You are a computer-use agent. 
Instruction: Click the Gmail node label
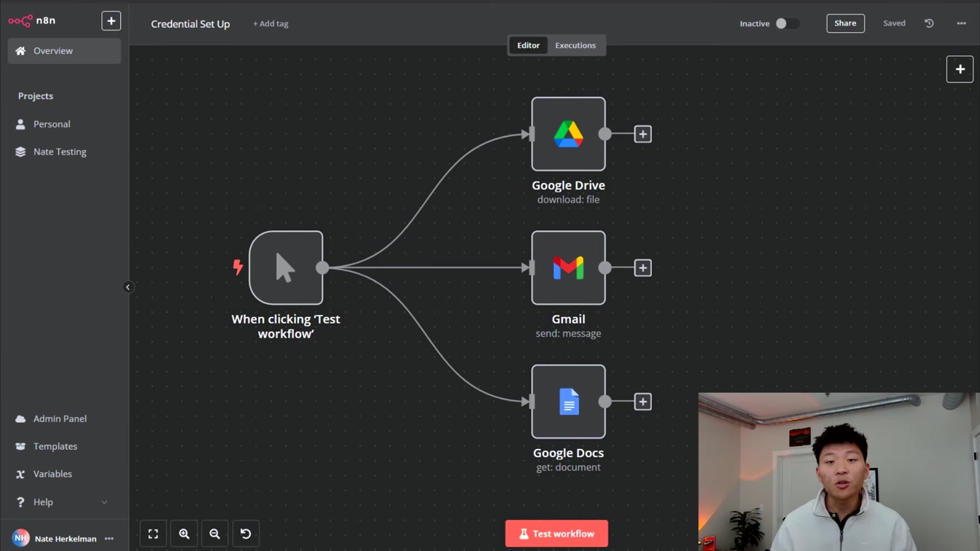(569, 319)
